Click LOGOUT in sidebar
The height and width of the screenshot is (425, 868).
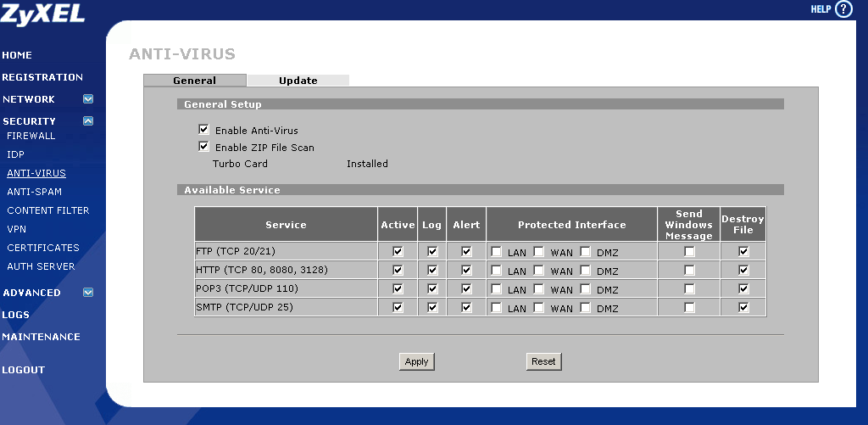pos(23,370)
